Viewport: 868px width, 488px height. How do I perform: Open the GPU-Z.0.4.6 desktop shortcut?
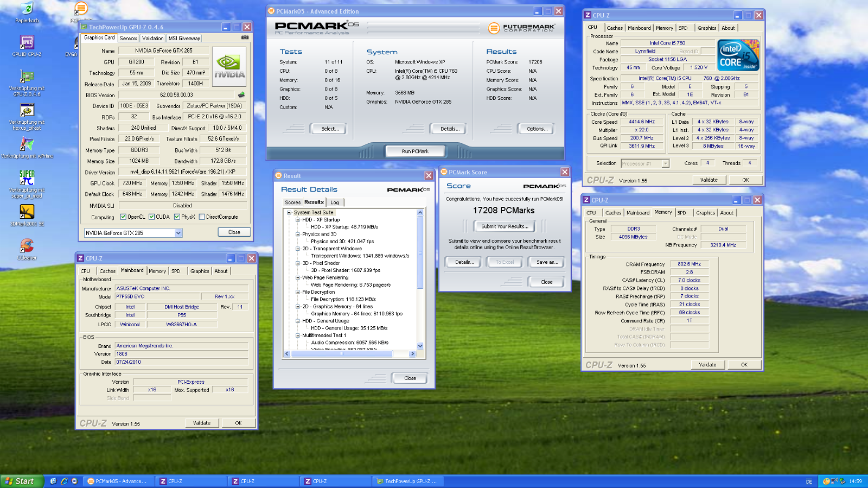27,83
